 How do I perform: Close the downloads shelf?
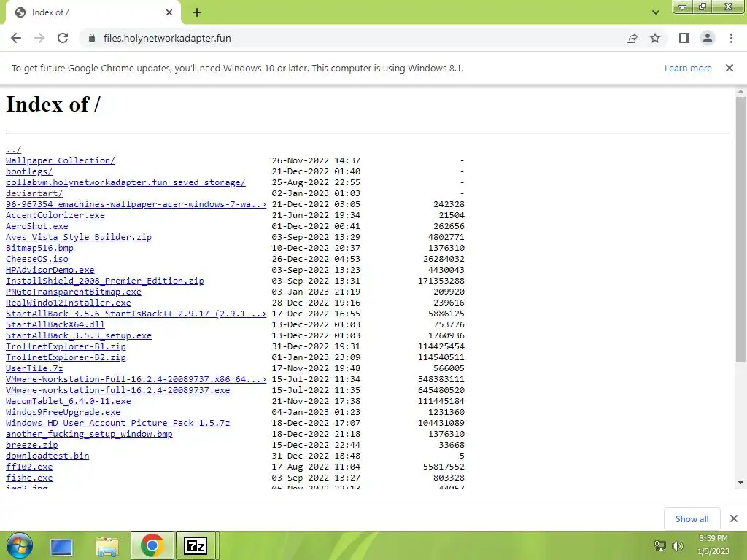[734, 518]
